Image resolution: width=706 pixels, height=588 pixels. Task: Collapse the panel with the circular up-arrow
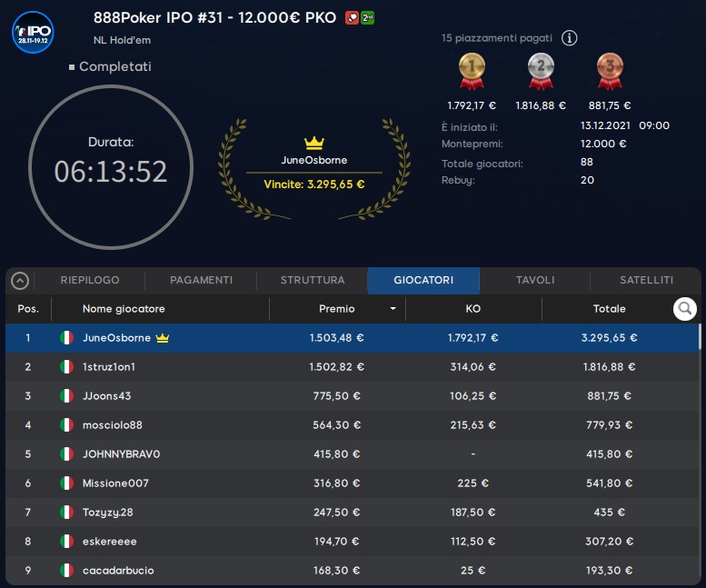pyautogui.click(x=20, y=281)
